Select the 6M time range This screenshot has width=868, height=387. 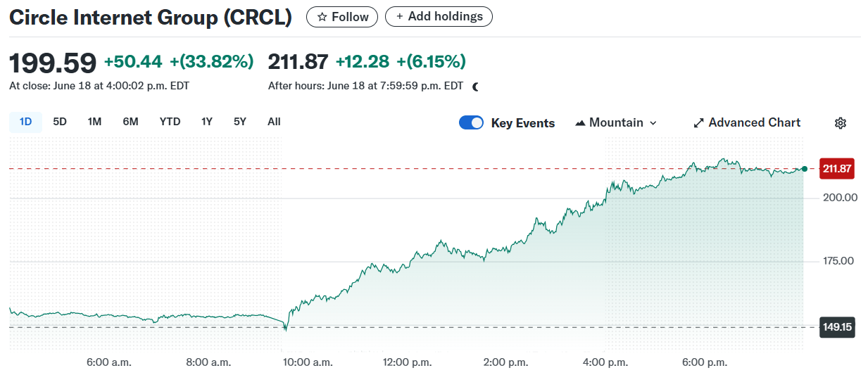click(130, 122)
